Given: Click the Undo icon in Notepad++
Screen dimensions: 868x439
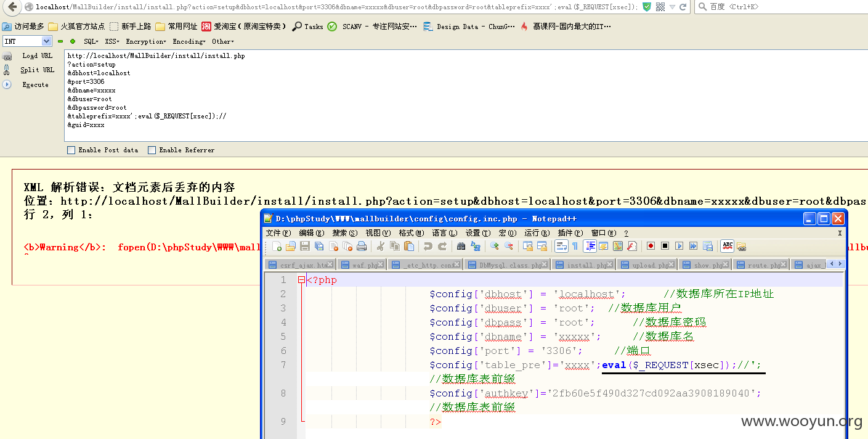Looking at the screenshot, I should point(428,246).
